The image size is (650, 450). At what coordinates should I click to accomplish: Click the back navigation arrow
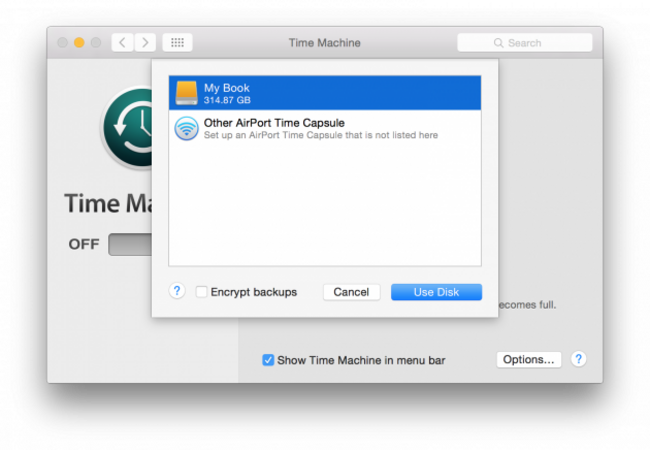pos(123,43)
